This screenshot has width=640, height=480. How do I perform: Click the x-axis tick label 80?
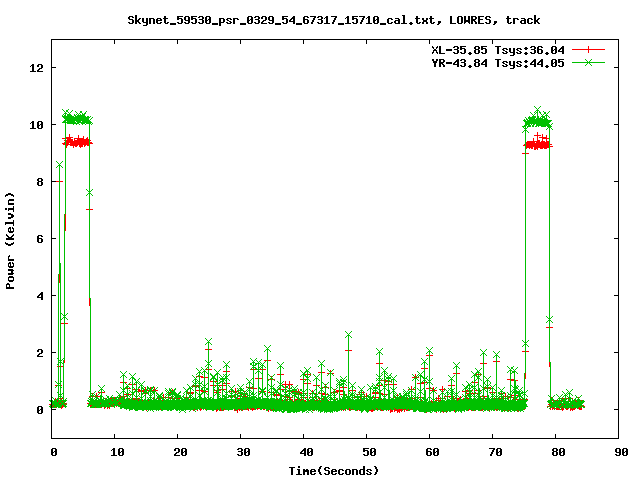[558, 452]
